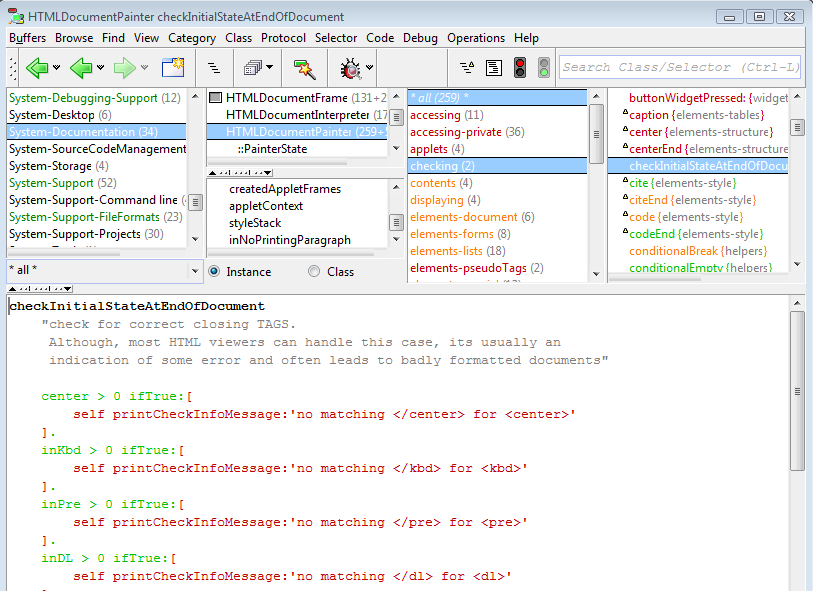Image resolution: width=813 pixels, height=591 pixels.
Task: Select the createdAppletFrames variable
Action: coord(297,189)
